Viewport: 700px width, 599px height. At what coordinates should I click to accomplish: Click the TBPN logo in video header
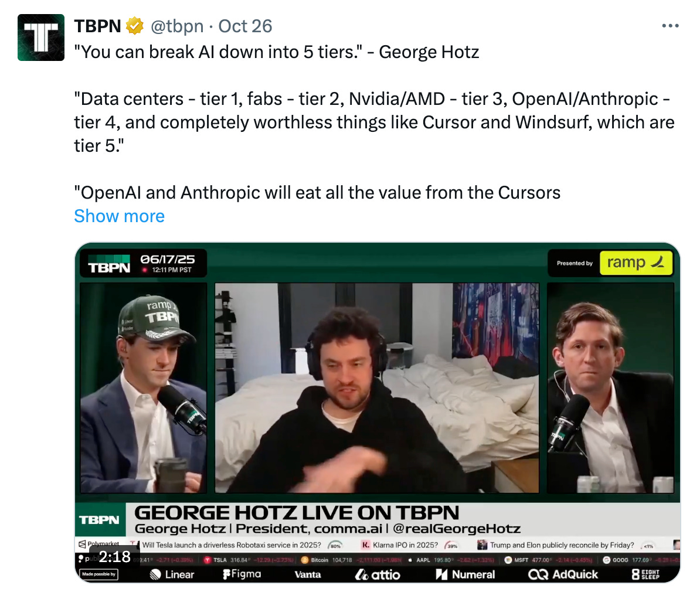[x=109, y=264]
